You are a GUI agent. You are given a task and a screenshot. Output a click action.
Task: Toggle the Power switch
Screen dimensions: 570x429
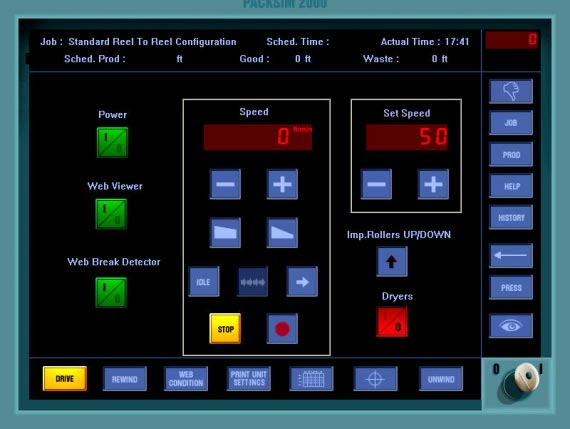pos(112,142)
